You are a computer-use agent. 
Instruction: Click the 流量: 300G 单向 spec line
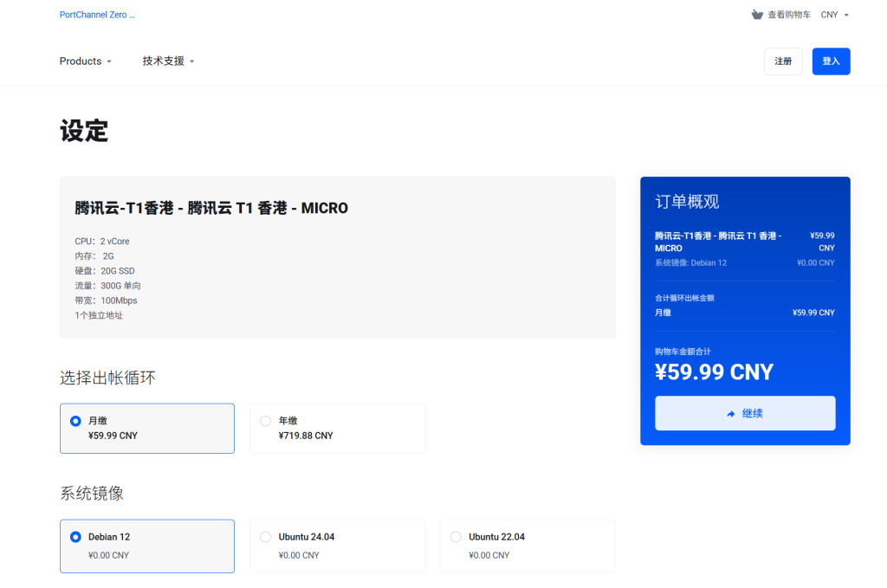point(107,286)
